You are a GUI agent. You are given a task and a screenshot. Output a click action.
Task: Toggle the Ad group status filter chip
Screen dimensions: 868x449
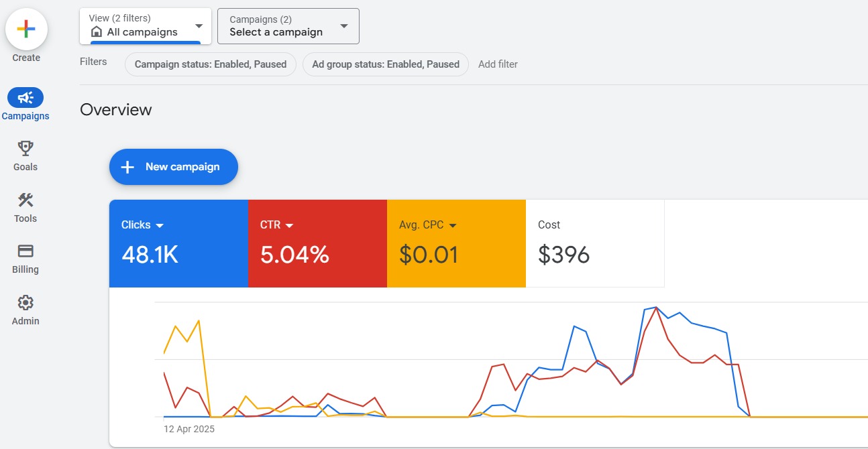[385, 64]
